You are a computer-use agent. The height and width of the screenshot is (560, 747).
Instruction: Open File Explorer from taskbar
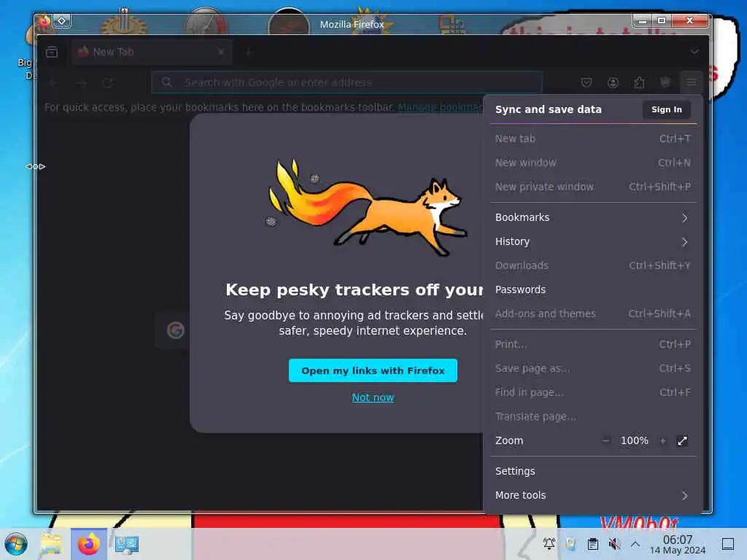pos(52,544)
